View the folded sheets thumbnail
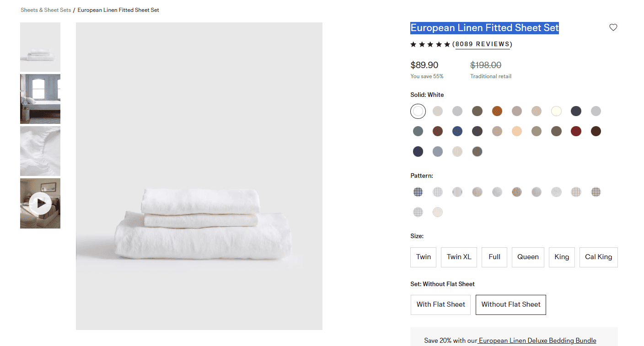This screenshot has width=644, height=346. (x=40, y=47)
